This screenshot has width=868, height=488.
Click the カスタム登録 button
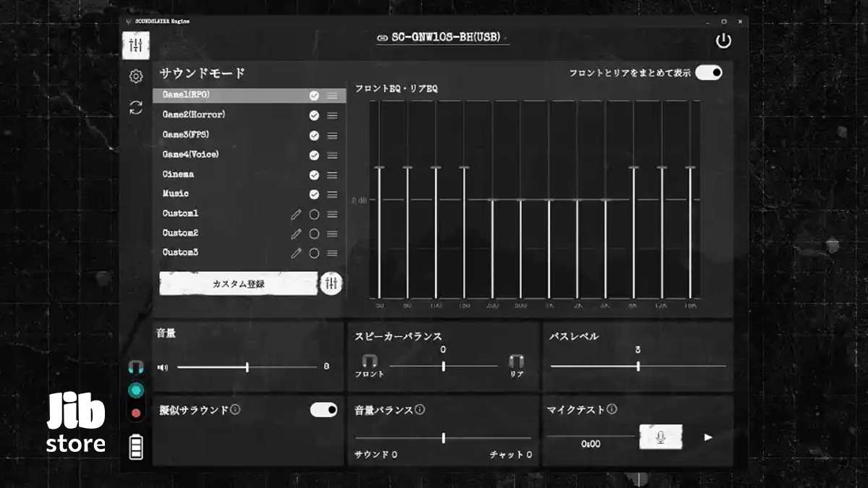pyautogui.click(x=239, y=283)
